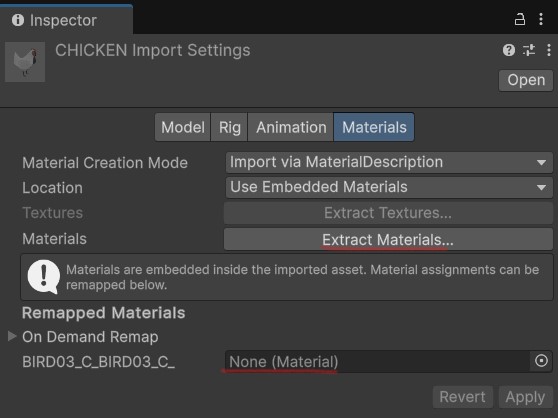Click the warning icon in the info box
This screenshot has height=418, width=558.
point(43,277)
